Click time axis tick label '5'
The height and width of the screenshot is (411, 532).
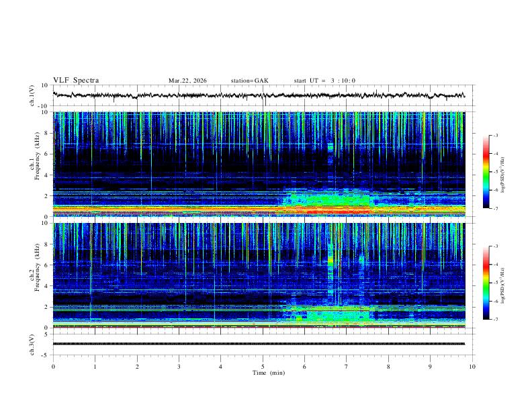tap(263, 367)
